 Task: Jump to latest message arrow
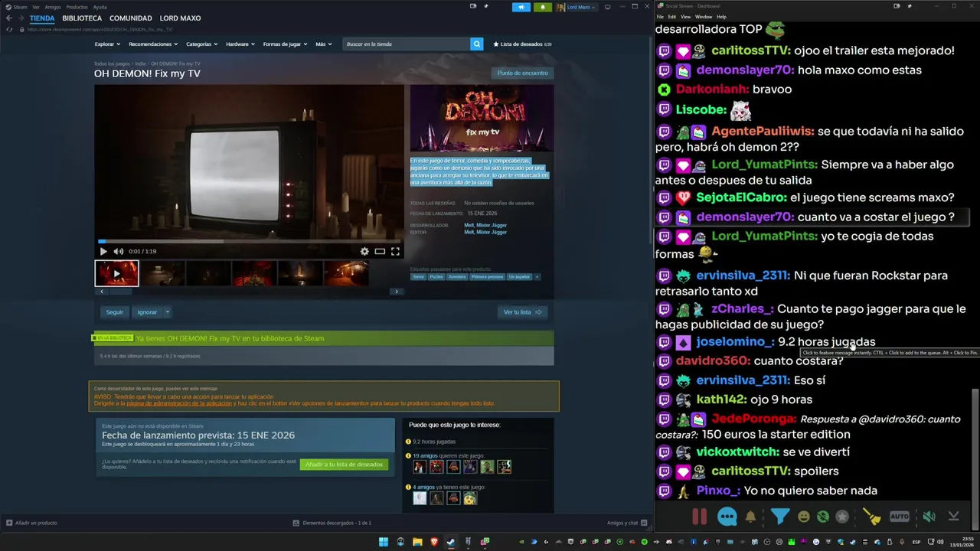pyautogui.click(x=953, y=517)
